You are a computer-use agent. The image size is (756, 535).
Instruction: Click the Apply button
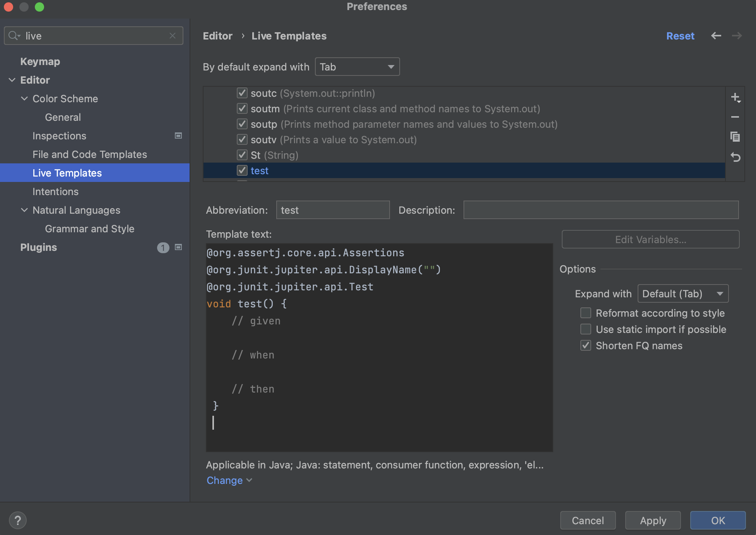coord(653,520)
